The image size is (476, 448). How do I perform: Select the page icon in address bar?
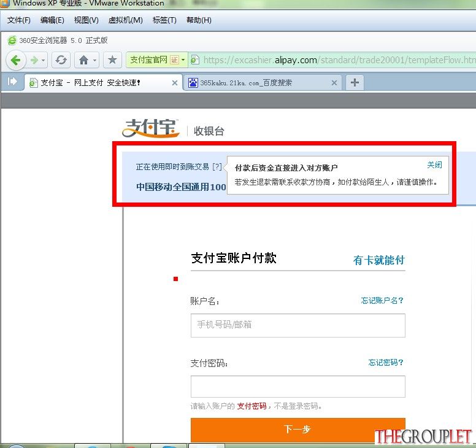(194, 60)
